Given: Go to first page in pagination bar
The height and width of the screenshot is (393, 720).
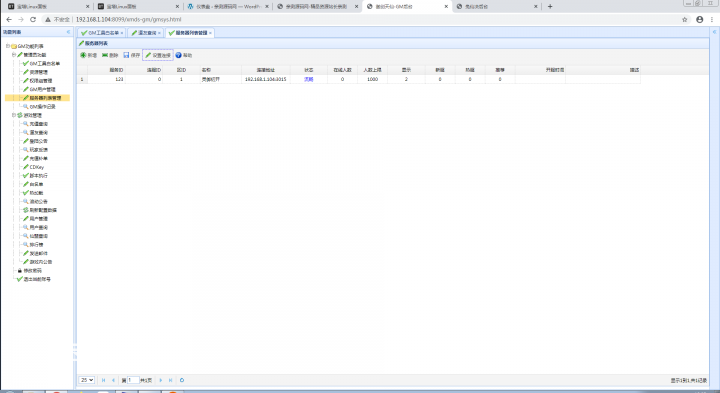Looking at the screenshot, I should pos(103,380).
